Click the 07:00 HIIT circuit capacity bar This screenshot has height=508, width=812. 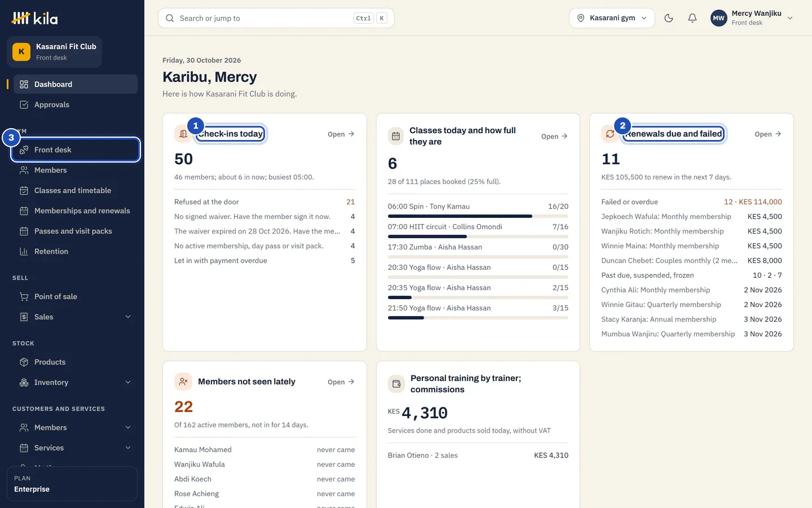pyautogui.click(x=478, y=237)
